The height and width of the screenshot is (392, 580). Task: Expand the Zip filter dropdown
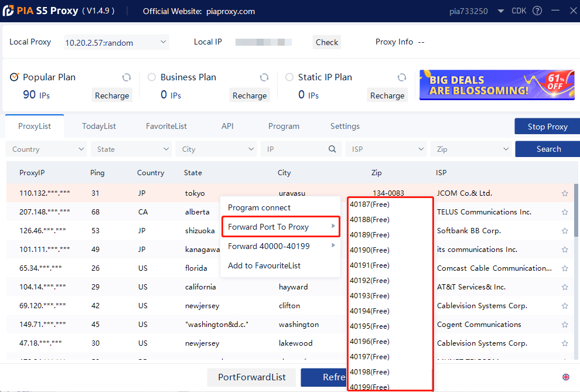tap(471, 149)
